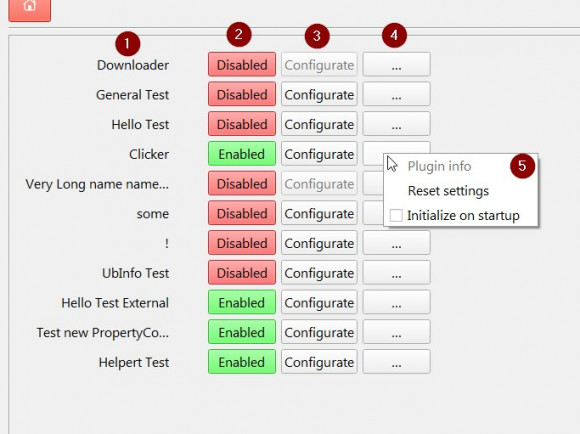This screenshot has width=580, height=434.
Task: Open ellipsis menu for the ! plugin
Action: [x=397, y=243]
